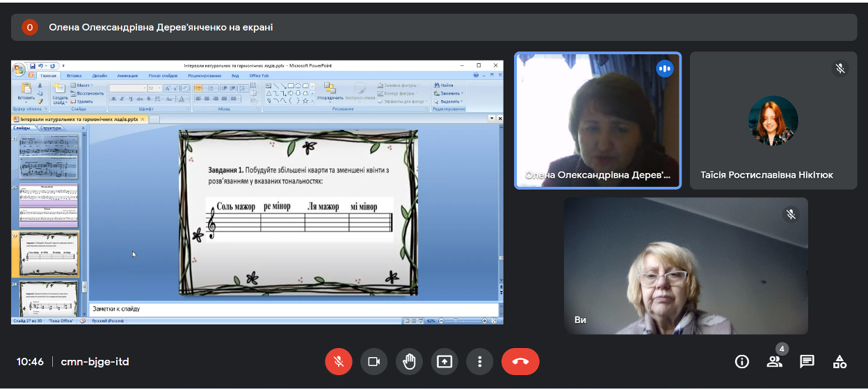Open the font size combo box
The height and width of the screenshot is (389, 868).
point(154,88)
